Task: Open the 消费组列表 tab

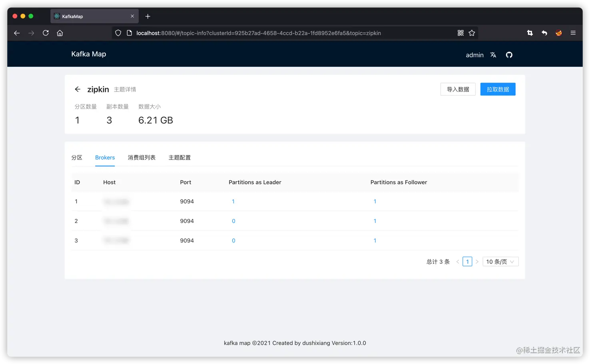Action: (x=142, y=157)
